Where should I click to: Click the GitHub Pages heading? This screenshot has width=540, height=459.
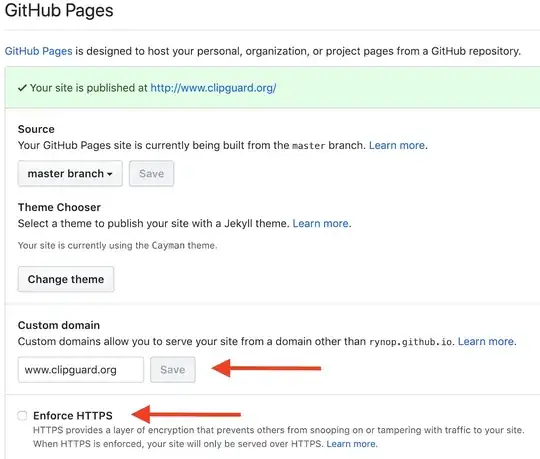[59, 10]
